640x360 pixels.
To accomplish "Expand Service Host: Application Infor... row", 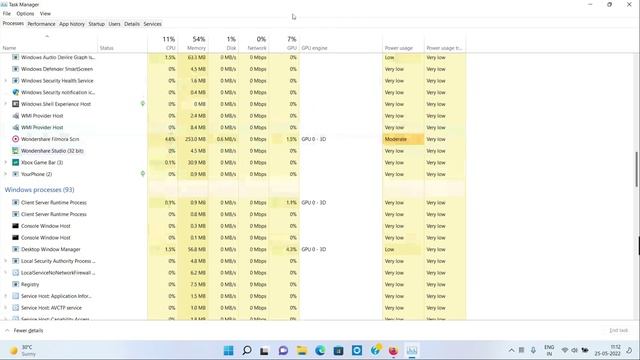I will (x=6, y=296).
